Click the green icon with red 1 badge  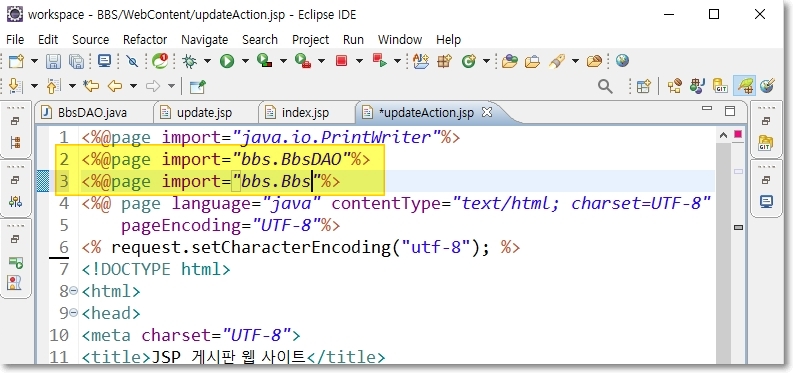(x=160, y=61)
